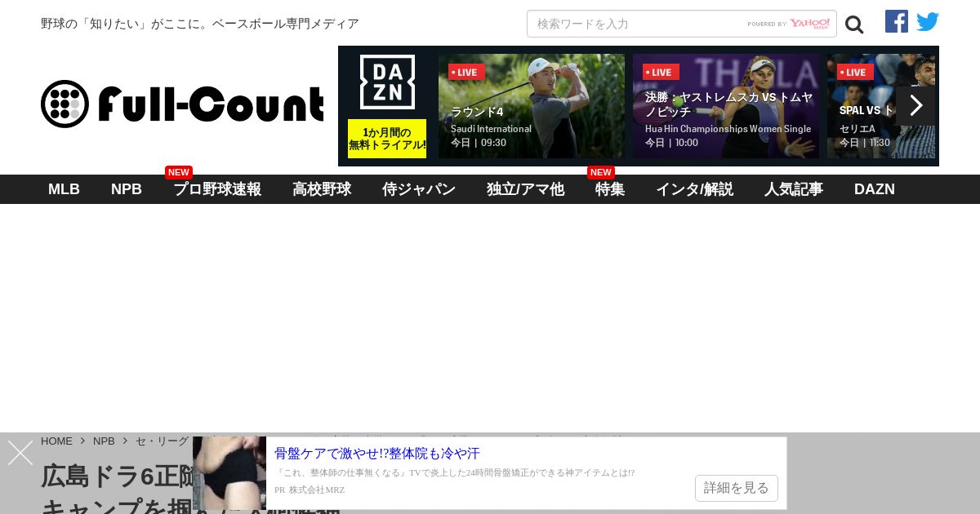
Task: Go to NPB breadcrumb link
Action: click(x=104, y=441)
